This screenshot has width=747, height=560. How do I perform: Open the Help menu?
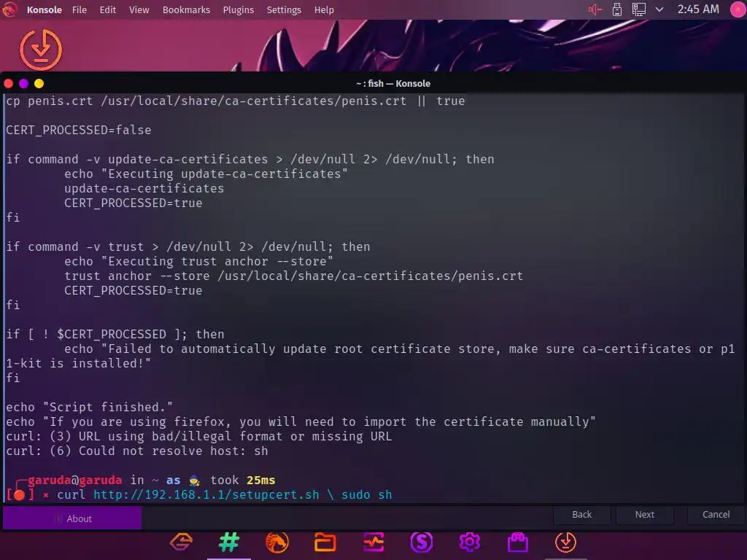coord(324,10)
